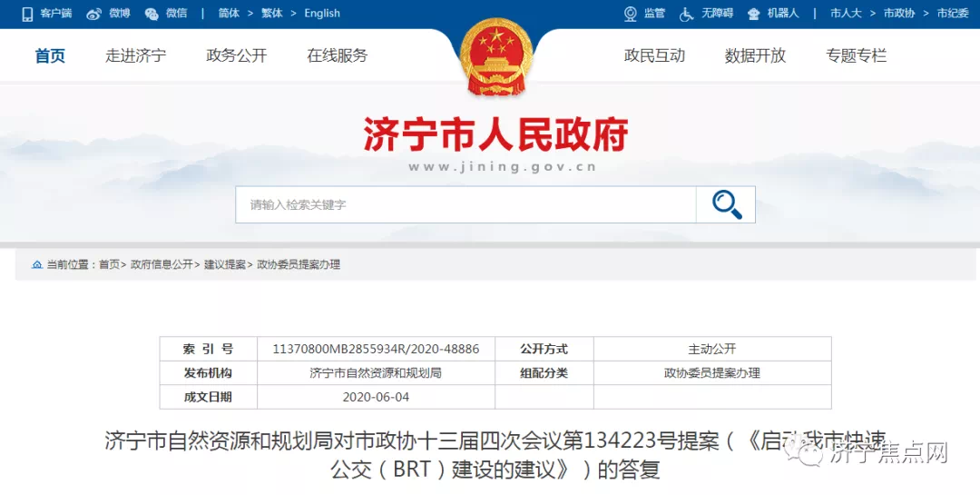Open the 市政协 link
The image size is (980, 495).
click(x=898, y=13)
